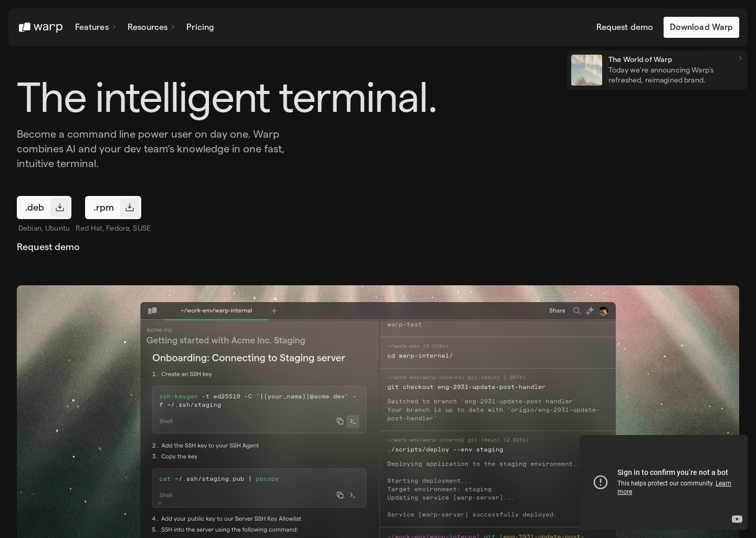Click 'git checkout eng-2931-update-post-handler' command text

point(466,387)
